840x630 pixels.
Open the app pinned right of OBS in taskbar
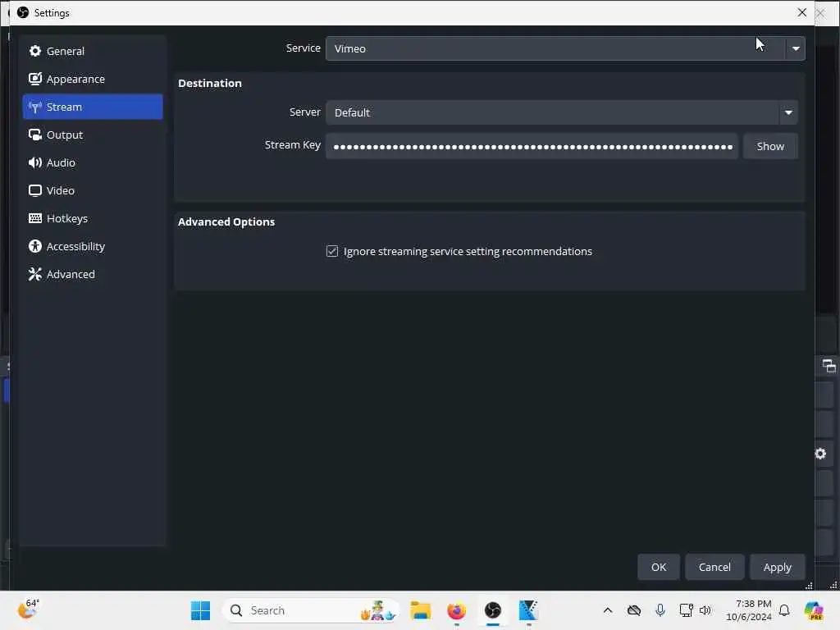click(528, 610)
